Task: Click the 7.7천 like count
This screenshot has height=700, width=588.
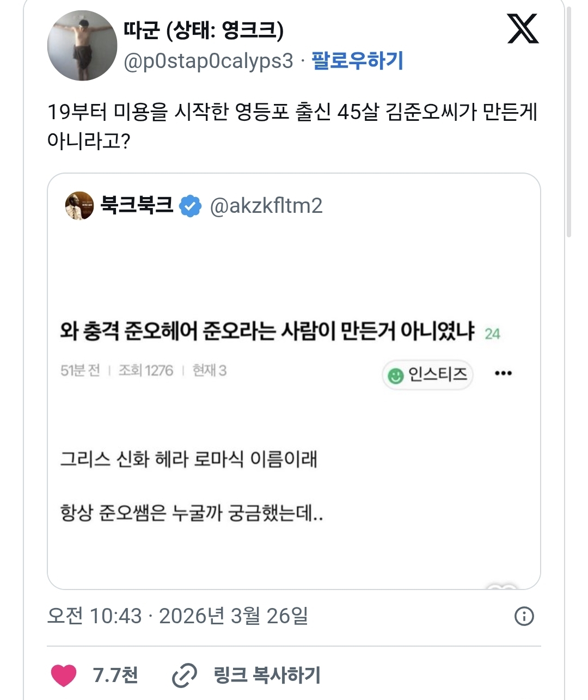Action: [x=115, y=675]
